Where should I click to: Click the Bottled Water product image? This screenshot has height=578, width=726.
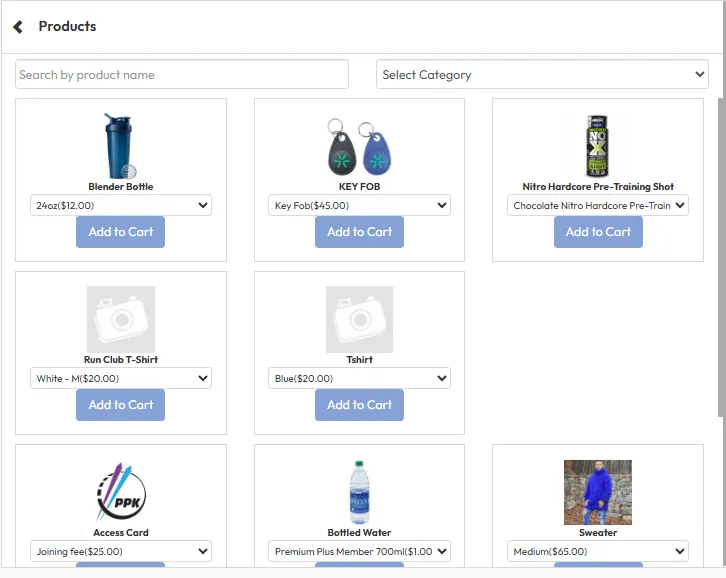point(360,492)
